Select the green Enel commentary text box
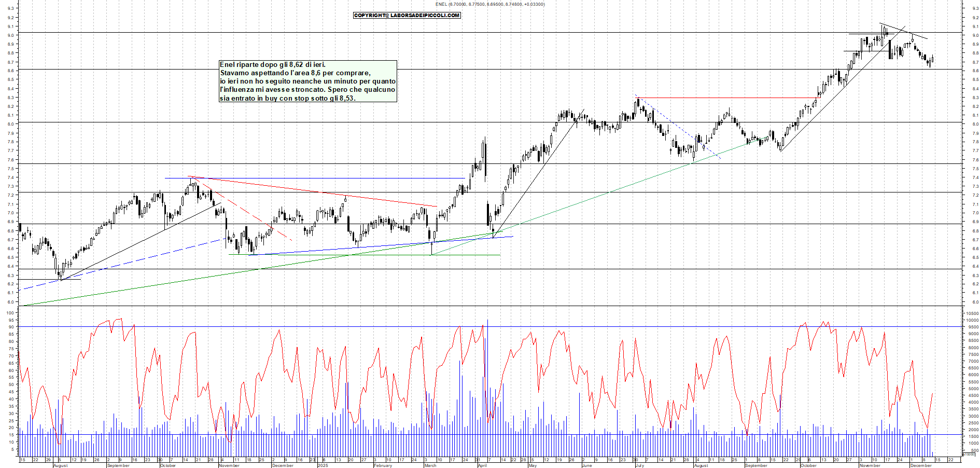The width and height of the screenshot is (980, 468). (x=308, y=81)
